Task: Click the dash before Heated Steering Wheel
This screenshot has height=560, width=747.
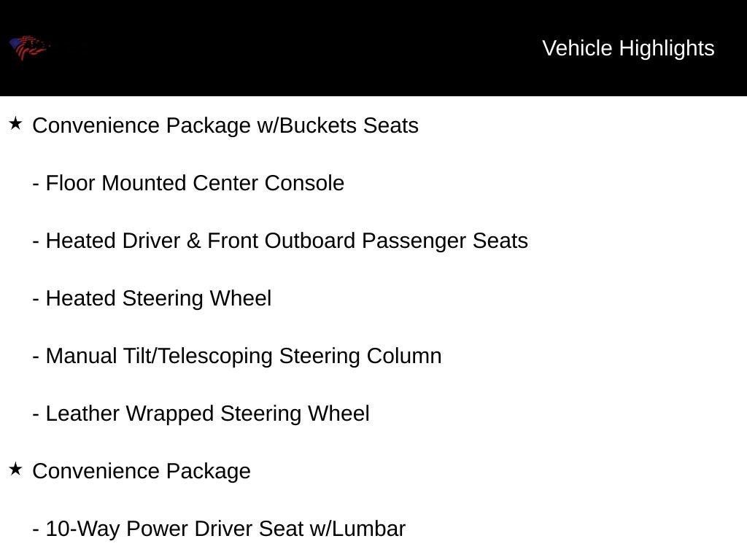Action: (x=36, y=299)
